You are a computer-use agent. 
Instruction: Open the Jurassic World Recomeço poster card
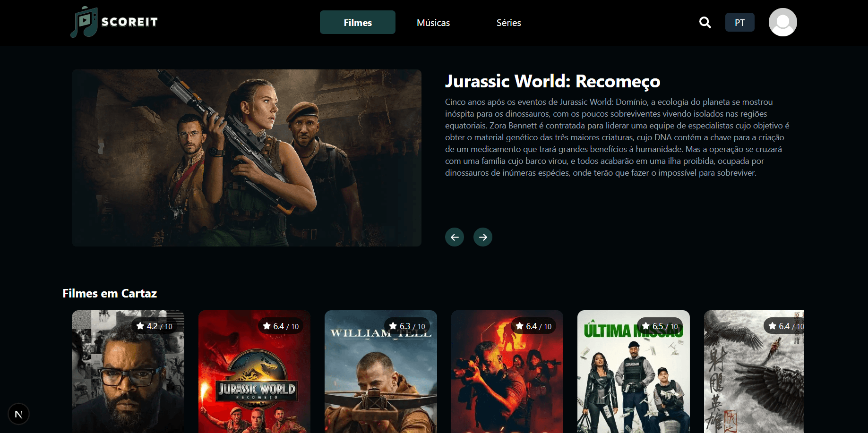point(254,372)
